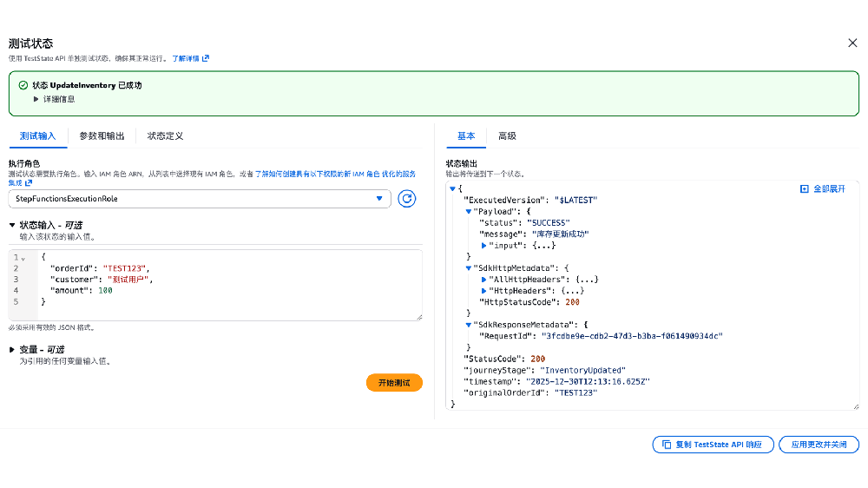Click the resize handle of the JSON editor
The image size is (868, 488).
(419, 317)
